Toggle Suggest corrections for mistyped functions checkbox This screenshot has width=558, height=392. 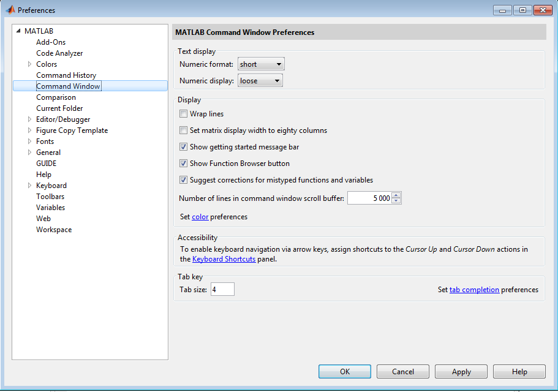183,180
